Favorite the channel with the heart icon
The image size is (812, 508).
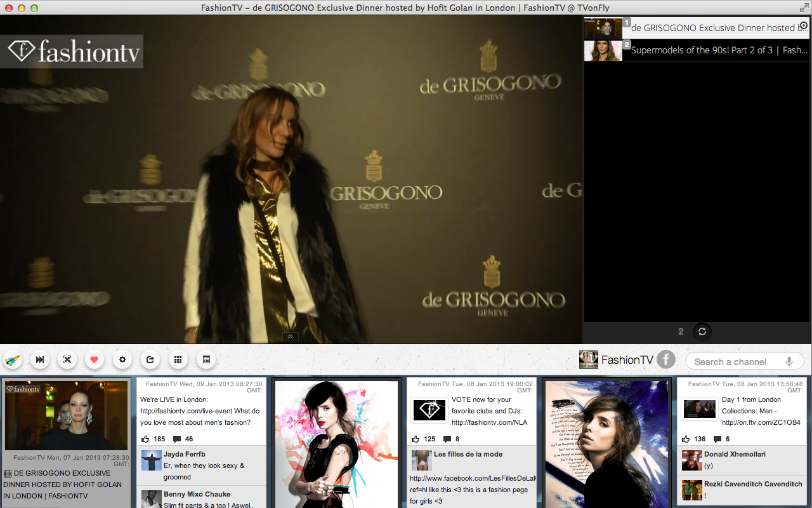[x=95, y=360]
